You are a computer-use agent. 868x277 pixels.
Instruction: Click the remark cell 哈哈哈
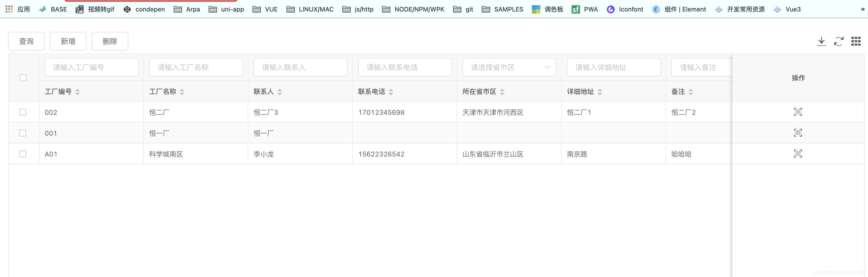click(x=682, y=154)
